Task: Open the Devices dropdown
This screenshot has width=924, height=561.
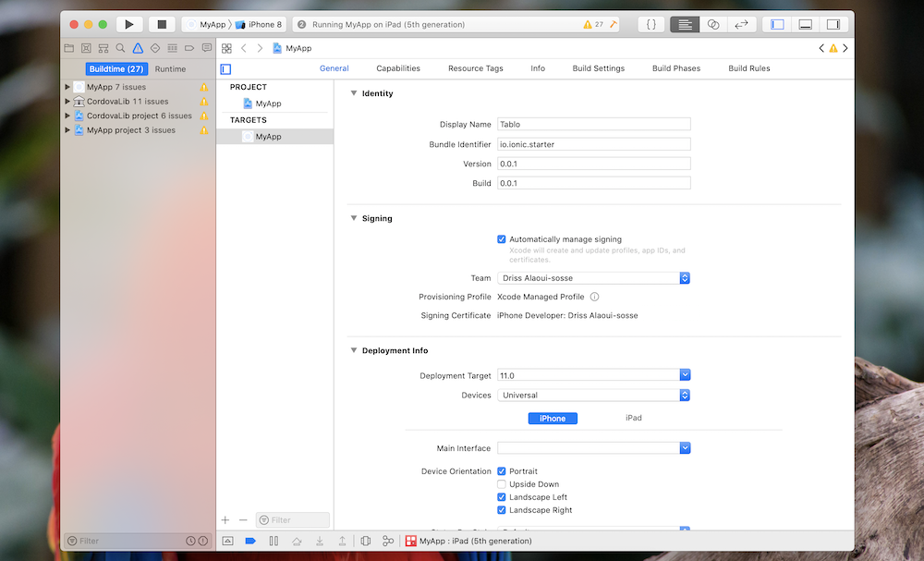Action: pos(593,396)
